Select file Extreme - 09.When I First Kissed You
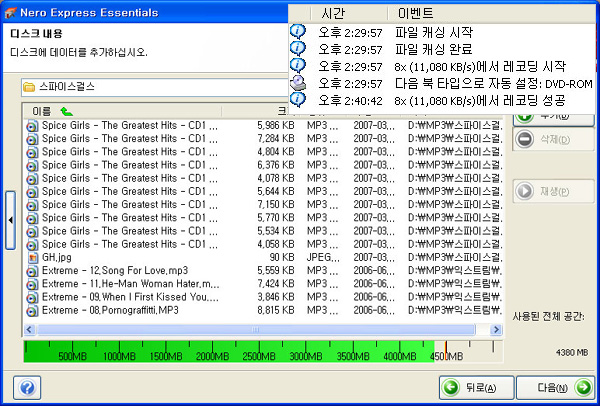This screenshot has height=406, width=600. point(130,297)
